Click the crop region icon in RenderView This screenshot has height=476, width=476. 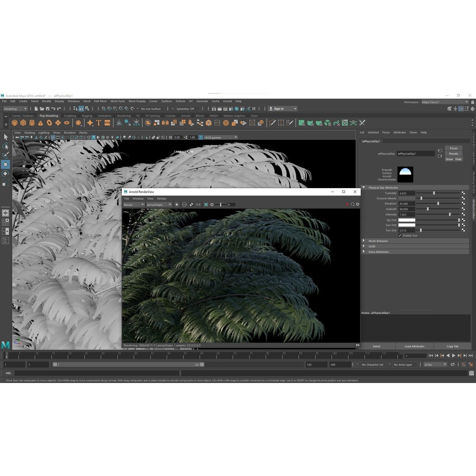(206, 205)
